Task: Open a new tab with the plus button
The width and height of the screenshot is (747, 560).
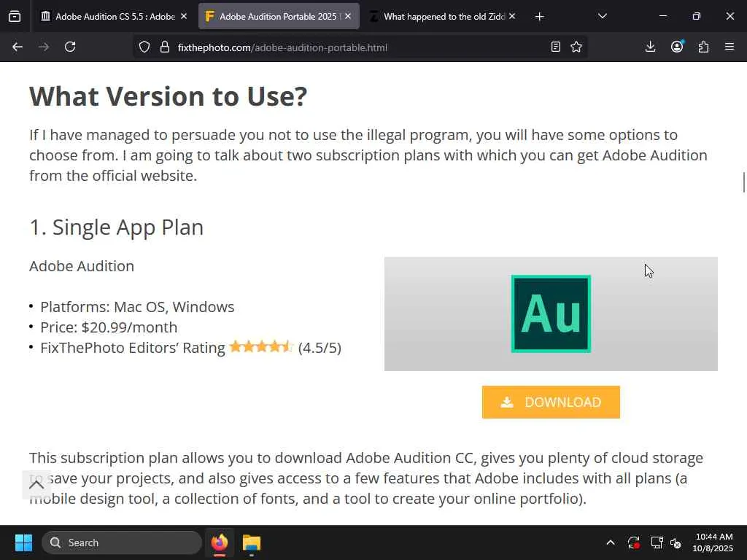Action: (x=539, y=16)
